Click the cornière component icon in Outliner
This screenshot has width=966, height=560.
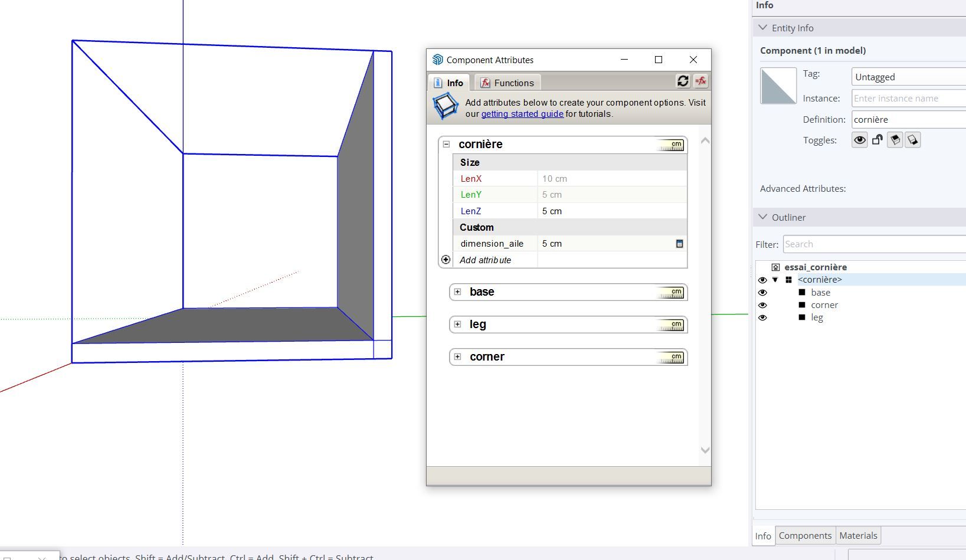pos(788,280)
